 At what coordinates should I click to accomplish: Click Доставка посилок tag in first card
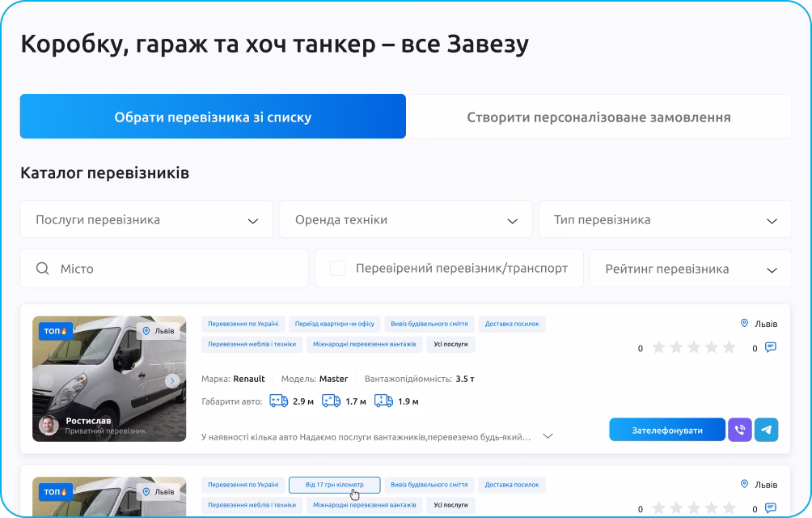[x=512, y=324]
